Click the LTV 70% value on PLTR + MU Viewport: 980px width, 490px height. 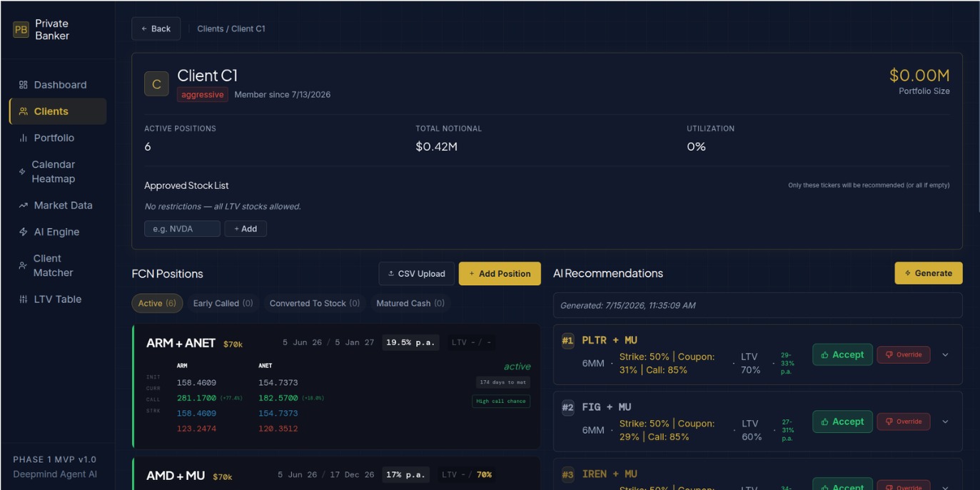[750, 363]
